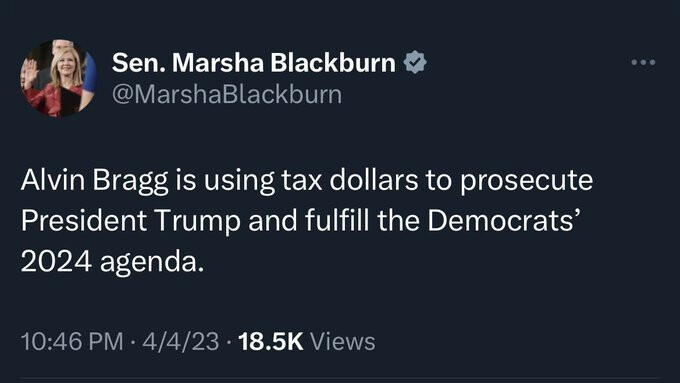Click the word fulfill in the tweet
Screen dimensions: 680x383
pos(337,220)
